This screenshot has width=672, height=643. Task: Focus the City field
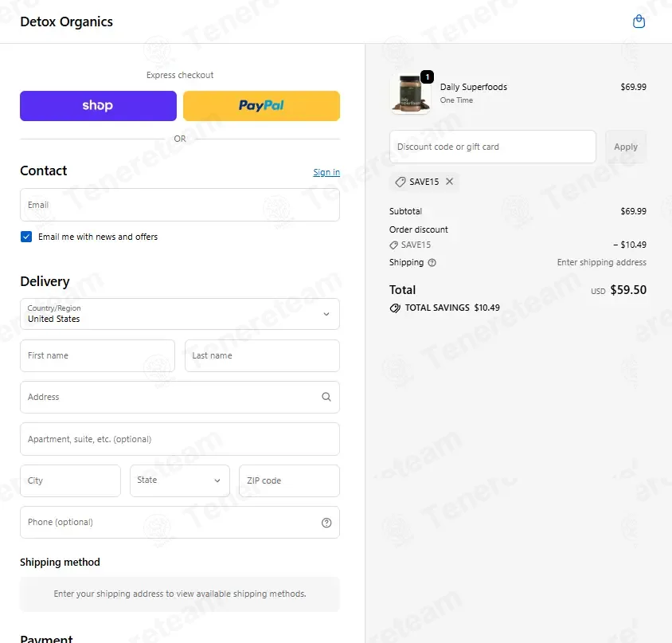70,480
